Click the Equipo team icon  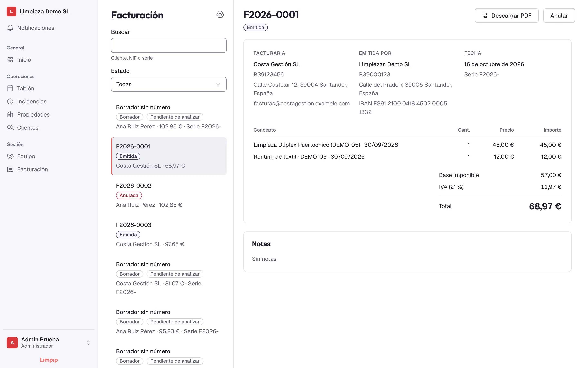click(x=10, y=156)
